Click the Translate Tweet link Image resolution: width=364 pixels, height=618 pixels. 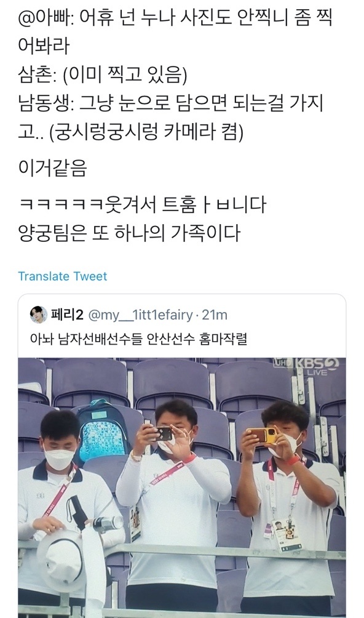(62, 276)
